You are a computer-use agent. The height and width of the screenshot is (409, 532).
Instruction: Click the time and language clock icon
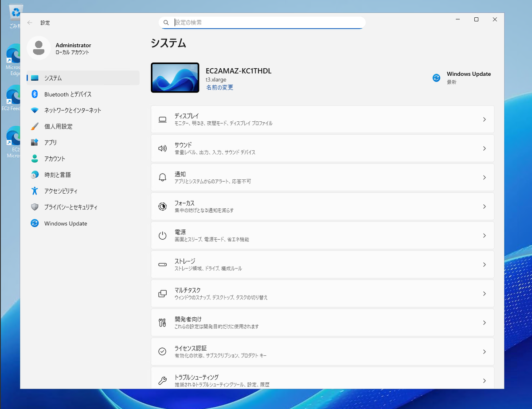click(35, 175)
